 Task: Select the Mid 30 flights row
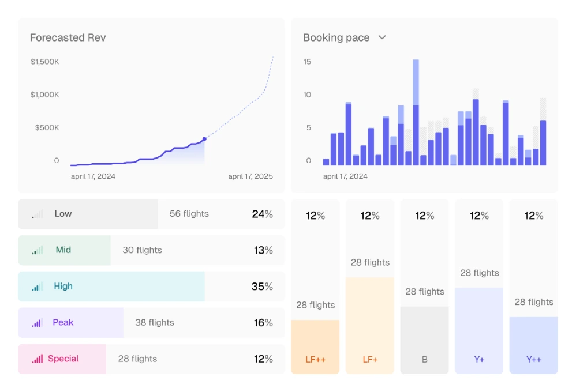[x=151, y=250]
